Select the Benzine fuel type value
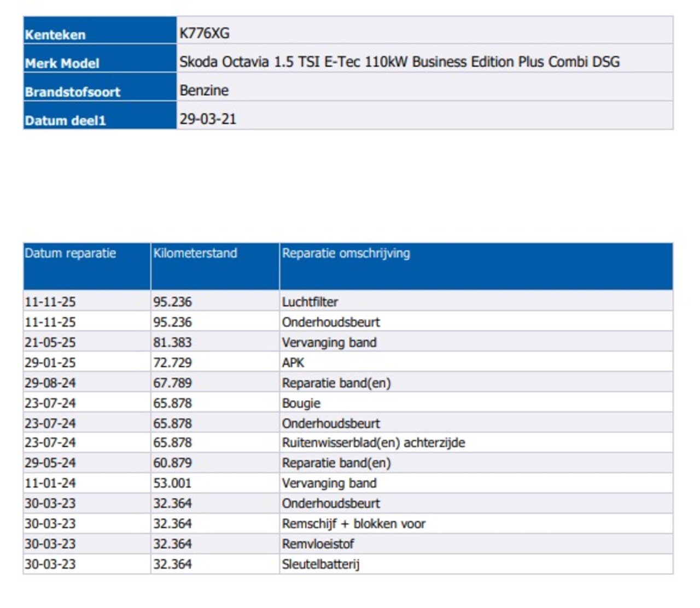The width and height of the screenshot is (700, 608). (204, 90)
